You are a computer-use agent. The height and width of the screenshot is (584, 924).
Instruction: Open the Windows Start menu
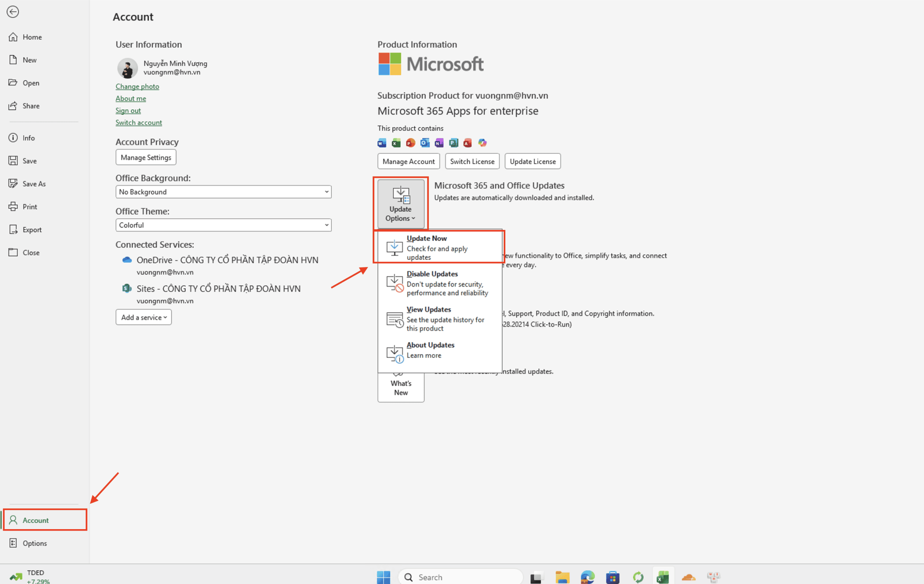tap(383, 577)
